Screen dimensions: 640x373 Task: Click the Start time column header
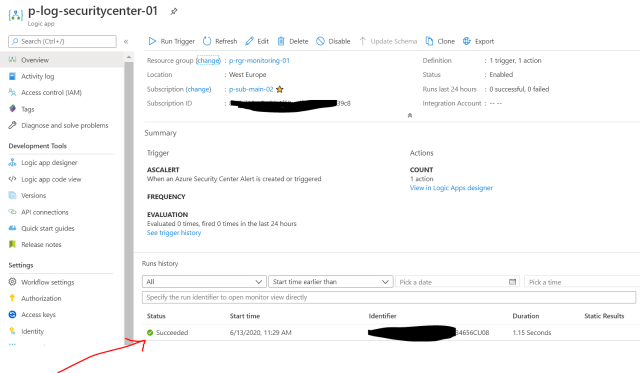[245, 316]
